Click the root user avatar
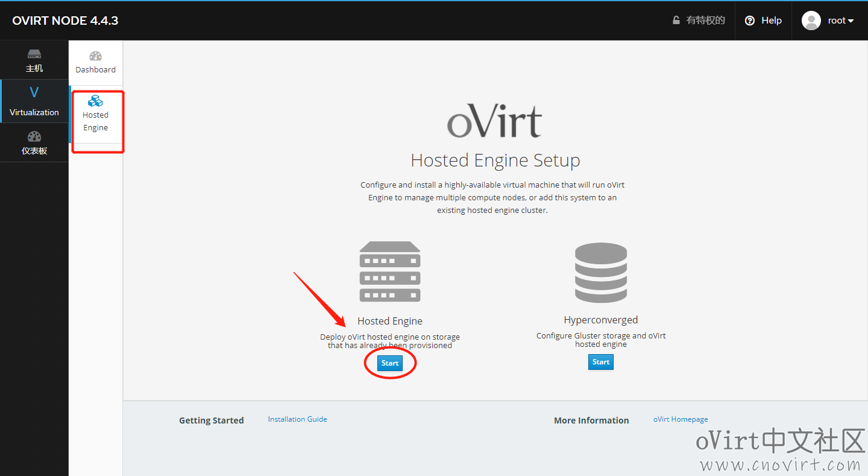This screenshot has width=868, height=476. click(x=811, y=21)
